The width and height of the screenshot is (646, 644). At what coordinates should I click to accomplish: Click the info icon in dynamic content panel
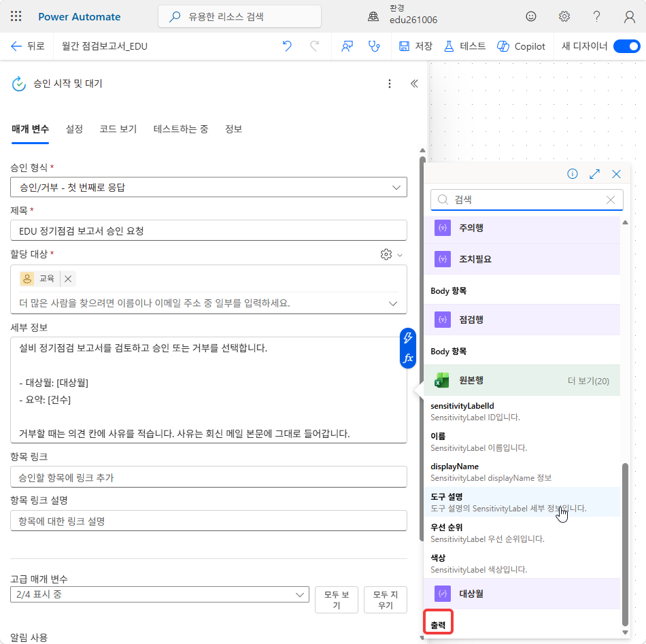coord(573,174)
